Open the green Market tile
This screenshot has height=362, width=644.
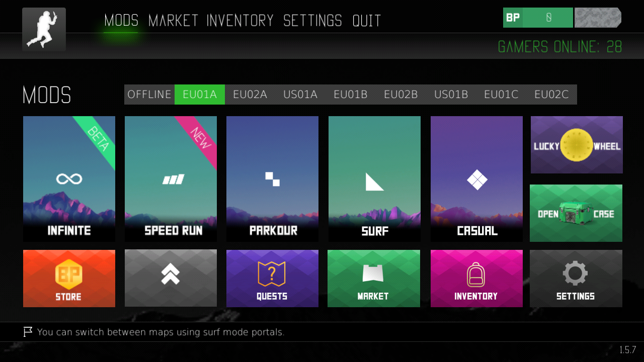pyautogui.click(x=374, y=279)
